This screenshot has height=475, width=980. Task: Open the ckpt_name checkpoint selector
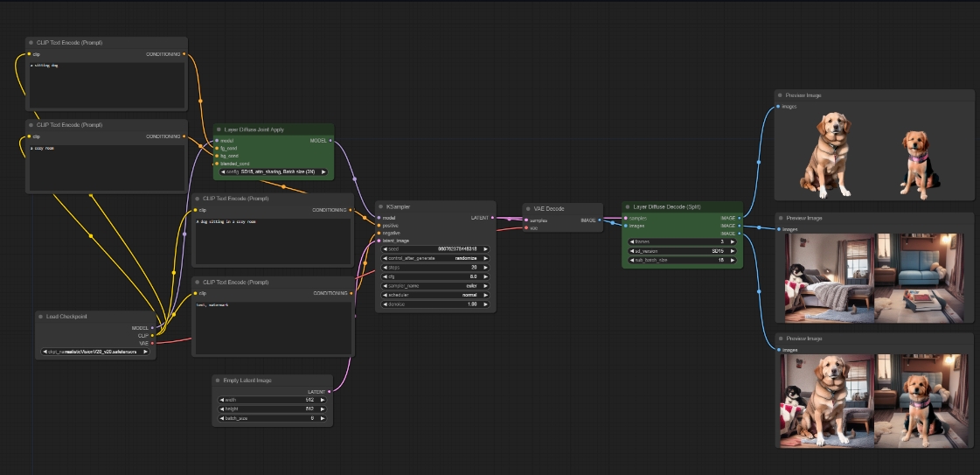click(x=96, y=352)
